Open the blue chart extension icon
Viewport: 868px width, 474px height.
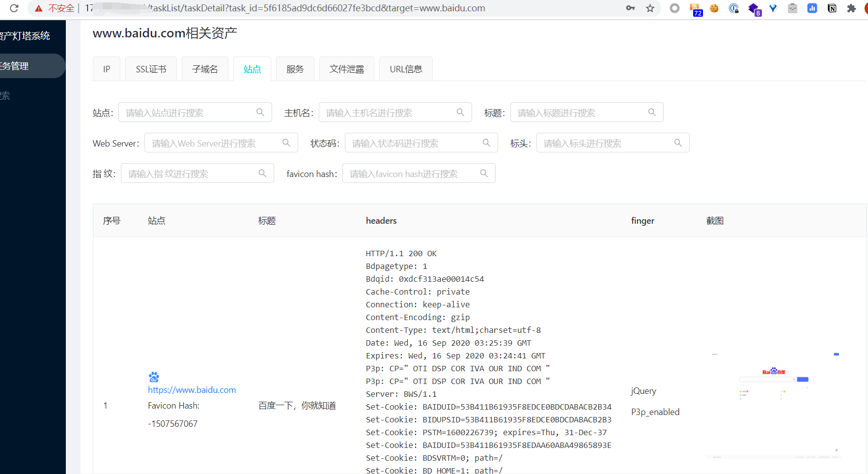pyautogui.click(x=812, y=8)
